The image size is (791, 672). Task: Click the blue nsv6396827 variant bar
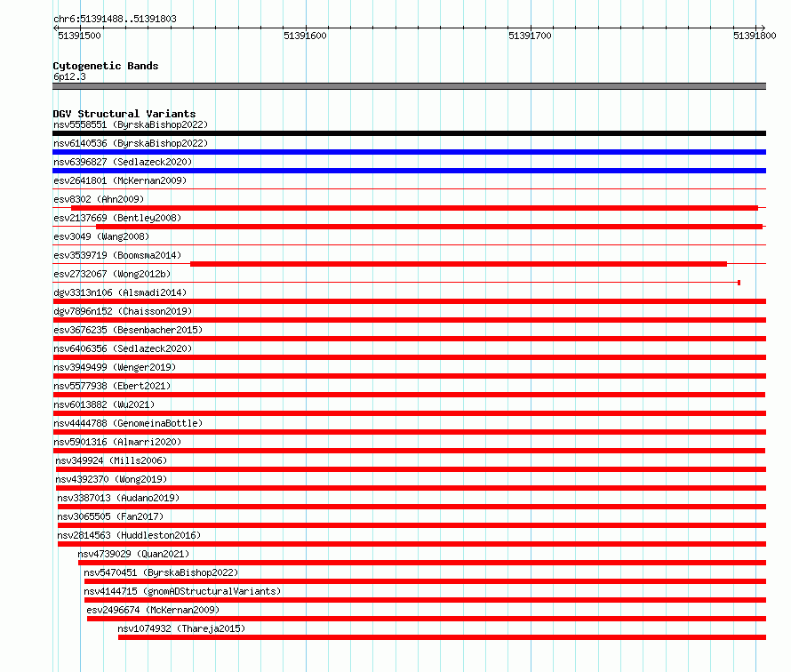point(409,171)
